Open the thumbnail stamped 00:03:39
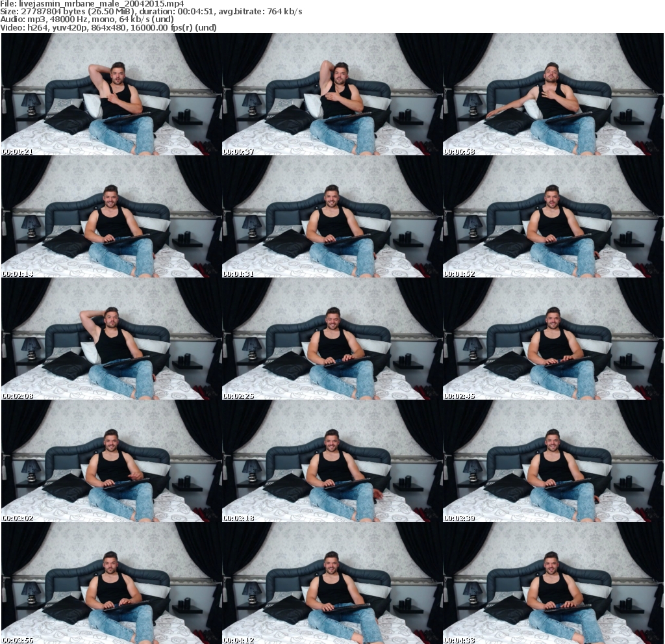The image size is (665, 644). click(x=553, y=461)
